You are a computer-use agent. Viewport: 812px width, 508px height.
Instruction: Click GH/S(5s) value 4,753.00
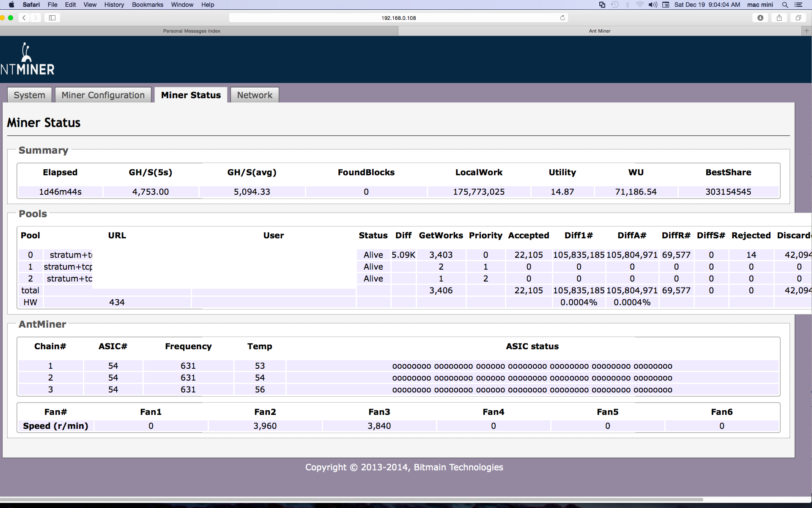pyautogui.click(x=151, y=192)
